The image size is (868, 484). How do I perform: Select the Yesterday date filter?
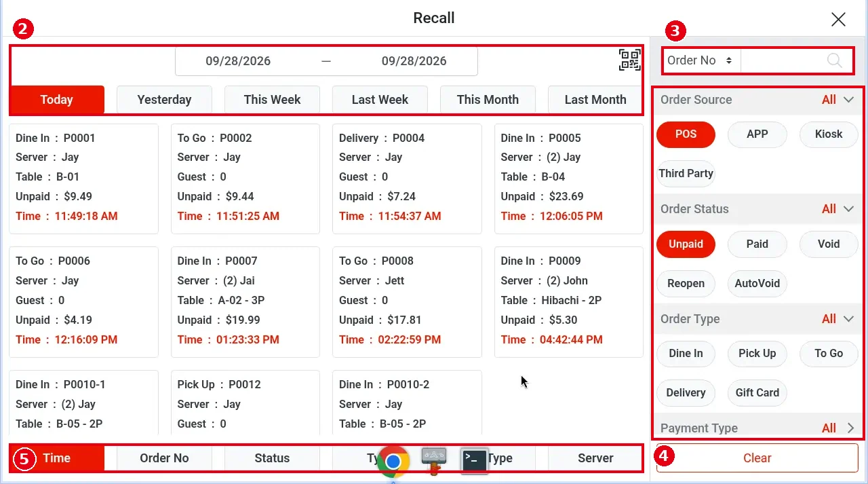(x=164, y=99)
